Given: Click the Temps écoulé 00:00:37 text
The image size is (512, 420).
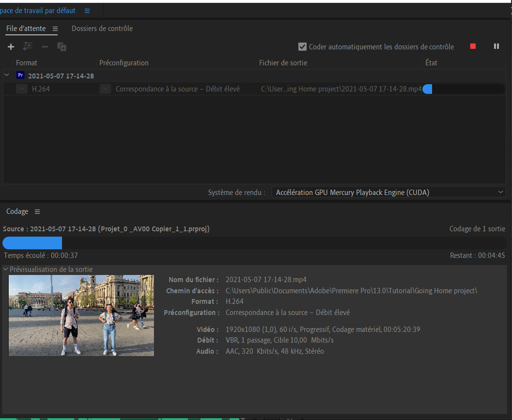Looking at the screenshot, I should [x=41, y=255].
